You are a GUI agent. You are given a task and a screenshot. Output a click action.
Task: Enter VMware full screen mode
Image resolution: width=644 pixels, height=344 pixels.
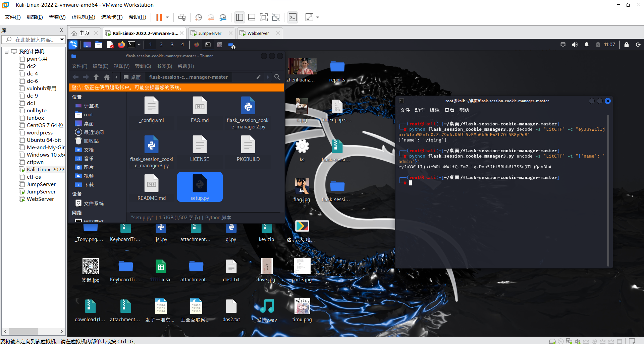point(264,17)
